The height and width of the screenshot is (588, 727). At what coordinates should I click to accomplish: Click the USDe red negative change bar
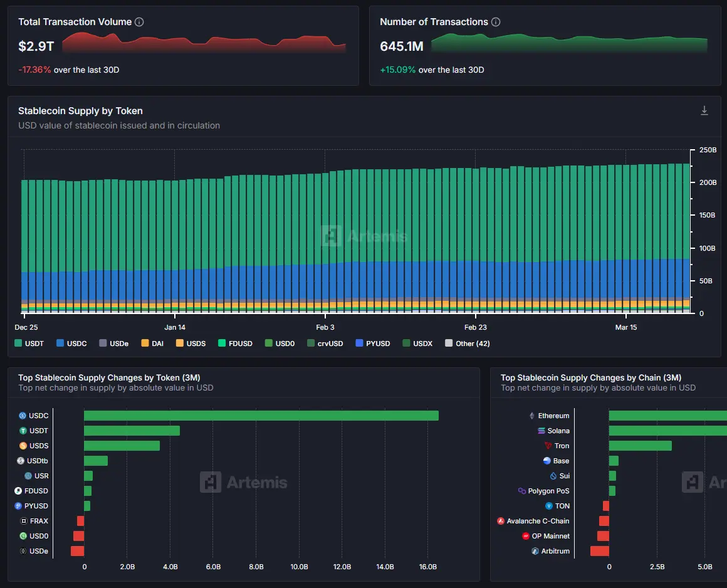point(78,551)
